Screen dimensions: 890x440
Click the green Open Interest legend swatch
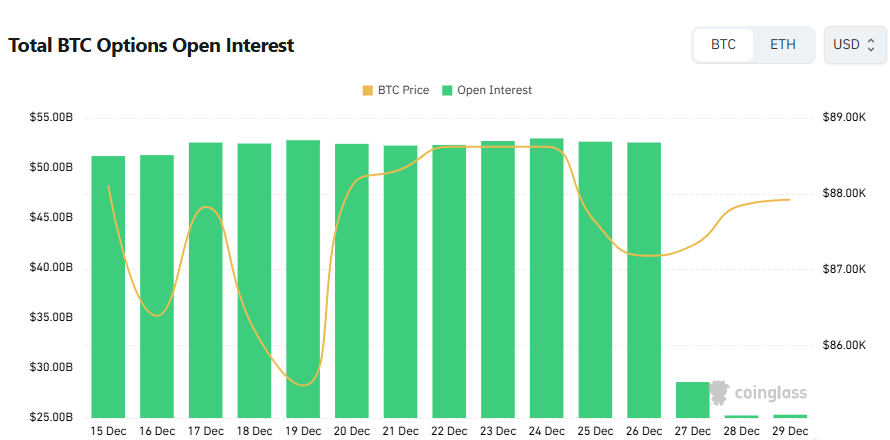(447, 90)
